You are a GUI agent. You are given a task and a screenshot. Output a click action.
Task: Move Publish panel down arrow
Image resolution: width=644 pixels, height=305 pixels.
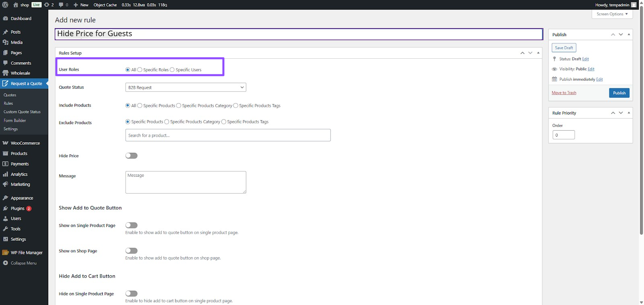click(x=621, y=35)
